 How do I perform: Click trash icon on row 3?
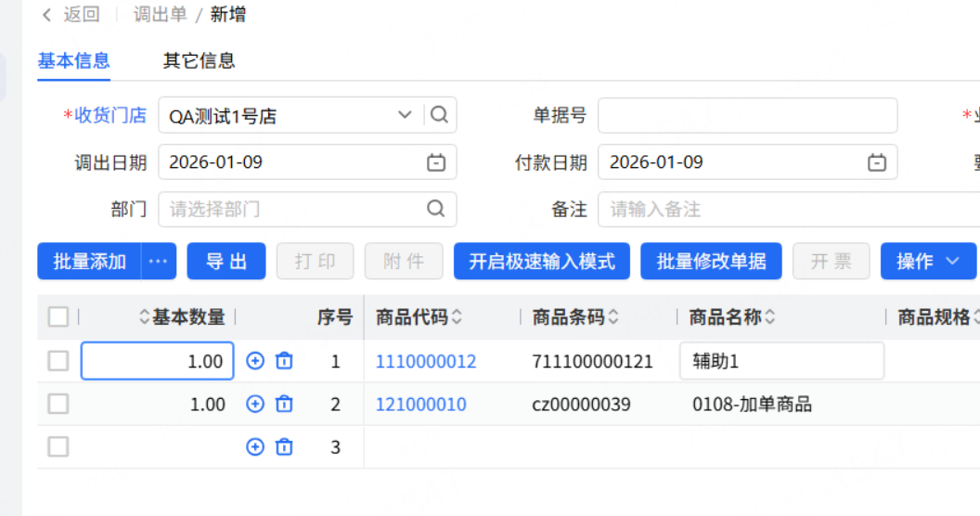(284, 446)
